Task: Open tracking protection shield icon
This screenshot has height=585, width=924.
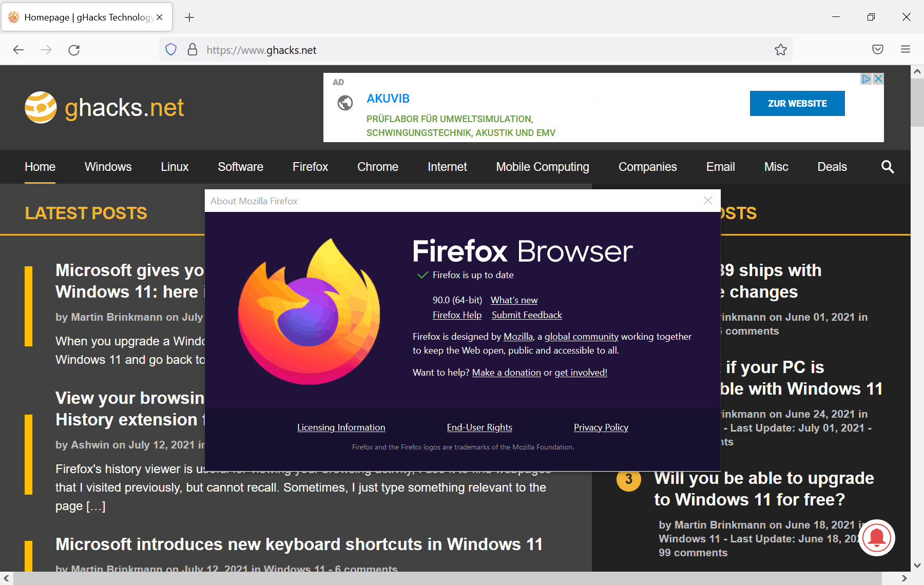Action: coord(171,50)
